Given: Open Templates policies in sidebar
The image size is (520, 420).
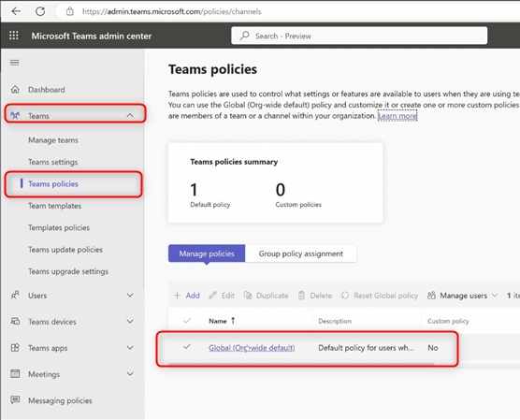Looking at the screenshot, I should tap(59, 227).
